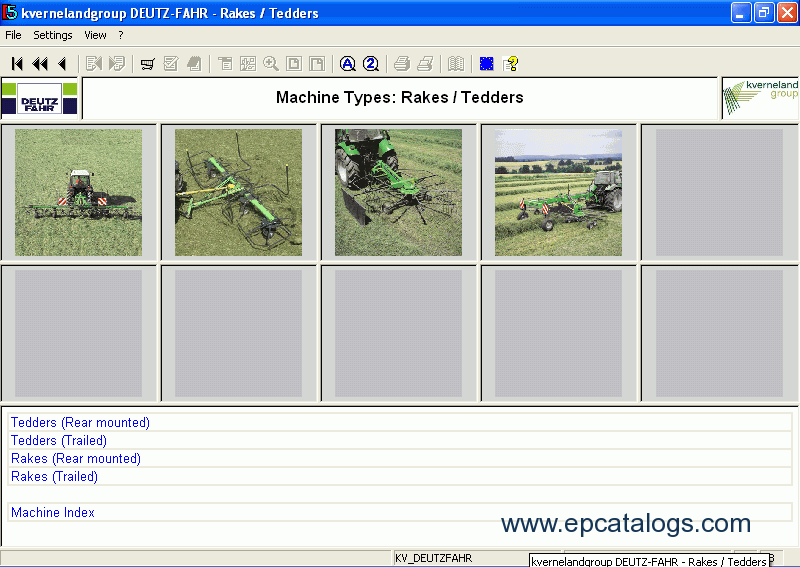The image size is (800, 567).
Task: Click the Machine Types: Rakes / Tedders heading
Action: [x=399, y=97]
